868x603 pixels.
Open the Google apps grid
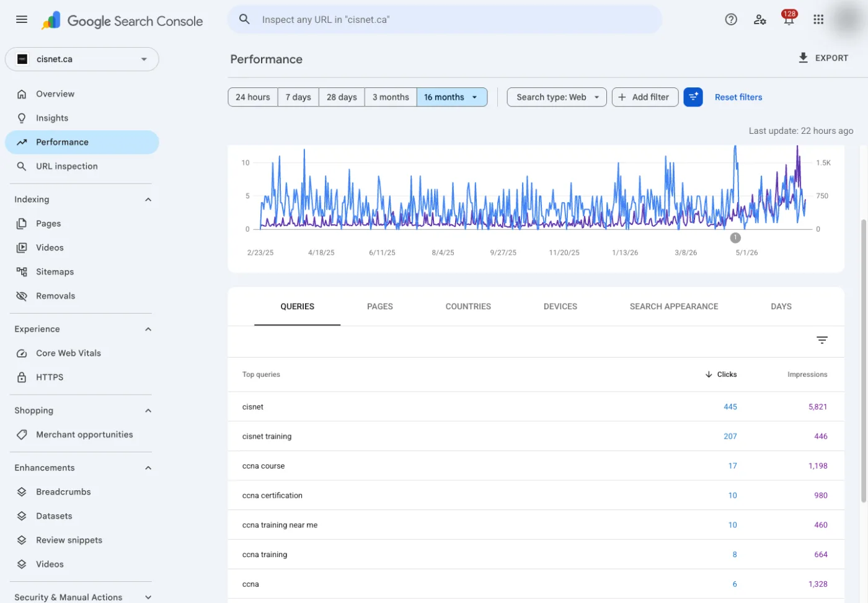[x=818, y=19]
